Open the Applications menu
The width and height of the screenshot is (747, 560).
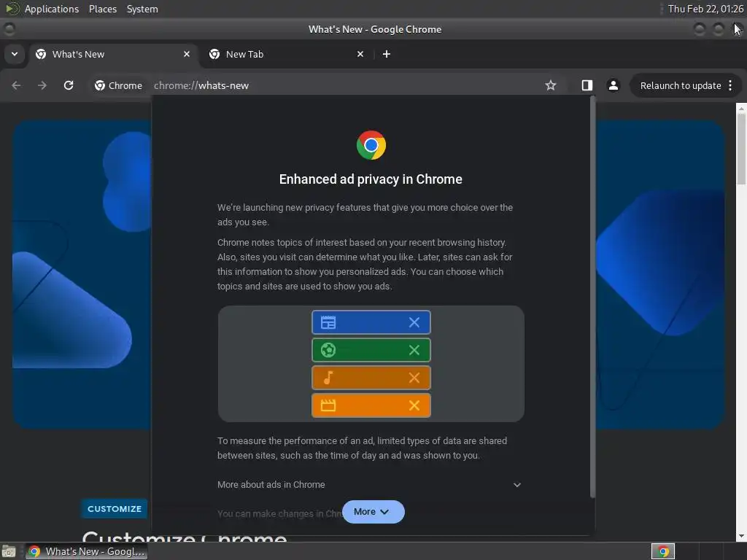[52, 9]
